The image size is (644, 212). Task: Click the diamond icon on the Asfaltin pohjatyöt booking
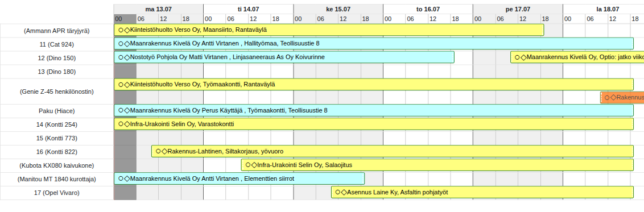(344, 192)
